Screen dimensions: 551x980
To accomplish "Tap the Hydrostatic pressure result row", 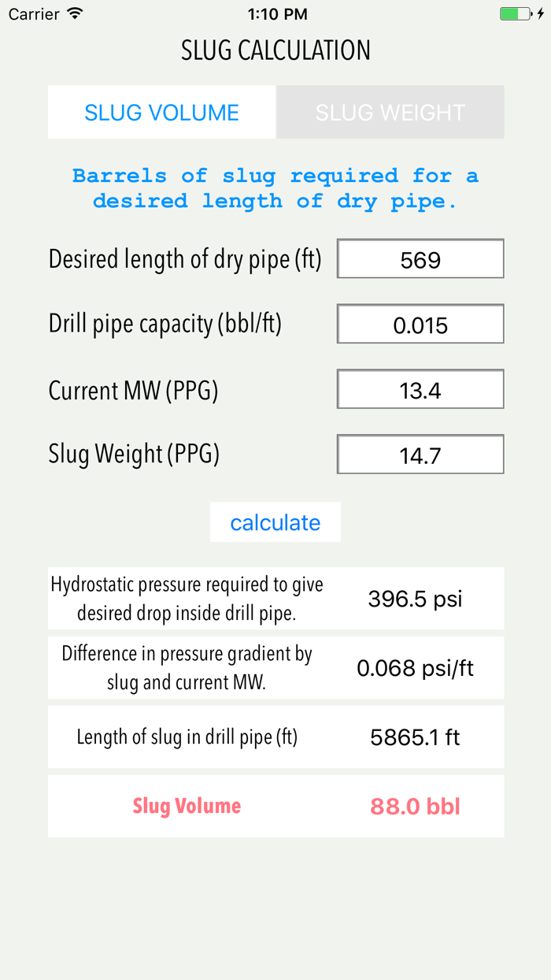I will 275,598.
